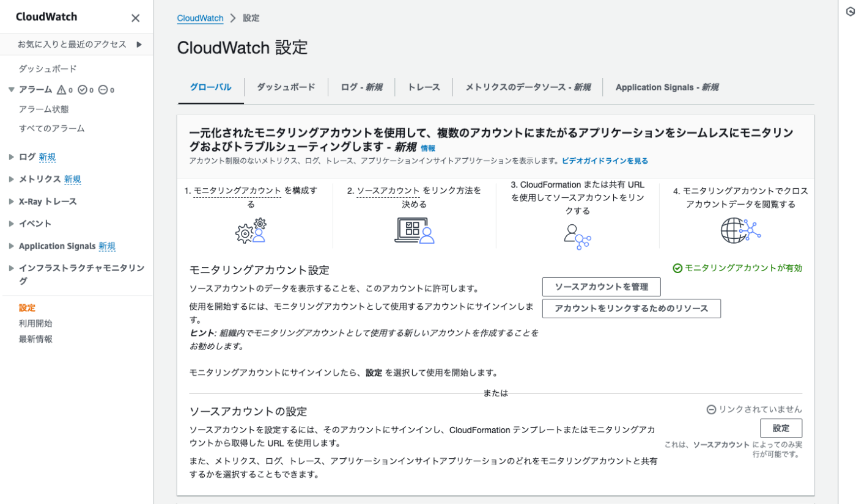856x504 pixels.
Task: Open the ビデオガイドラインを見る link
Action: click(605, 161)
